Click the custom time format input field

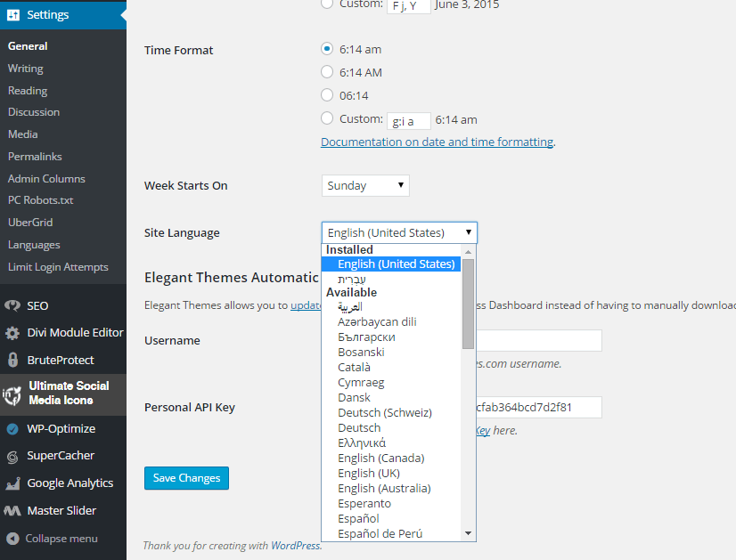pyautogui.click(x=409, y=121)
